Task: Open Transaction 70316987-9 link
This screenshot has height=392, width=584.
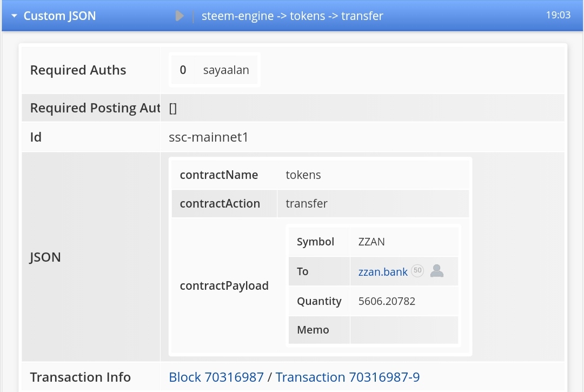Action: 348,377
